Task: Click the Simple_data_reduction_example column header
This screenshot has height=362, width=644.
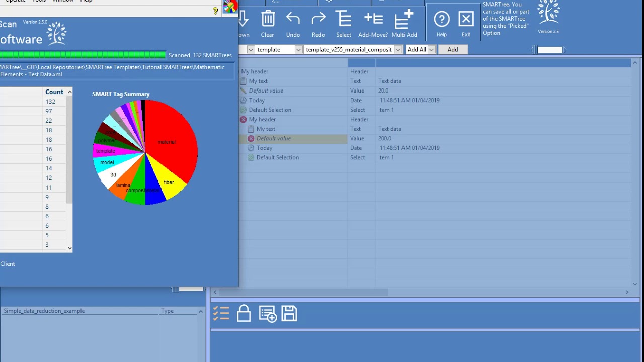Action: (79, 311)
